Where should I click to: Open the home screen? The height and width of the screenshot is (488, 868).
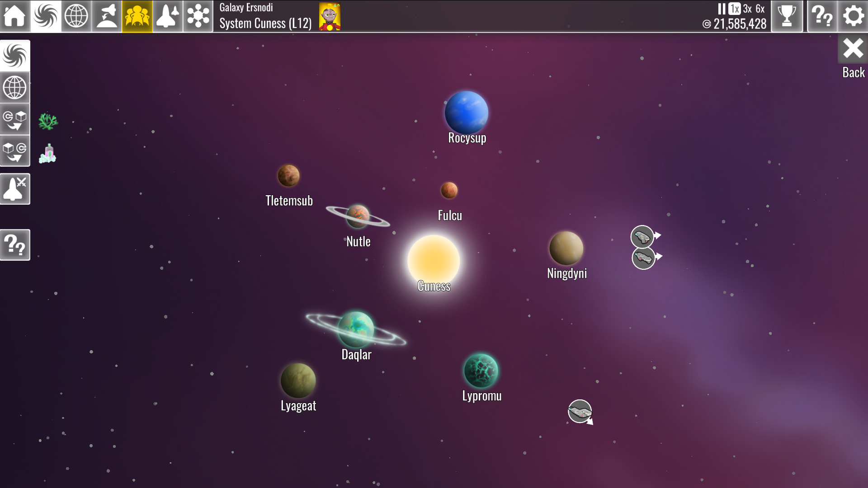15,16
